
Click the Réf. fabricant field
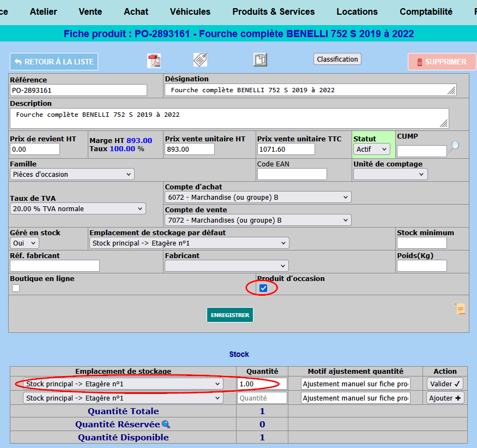55,266
